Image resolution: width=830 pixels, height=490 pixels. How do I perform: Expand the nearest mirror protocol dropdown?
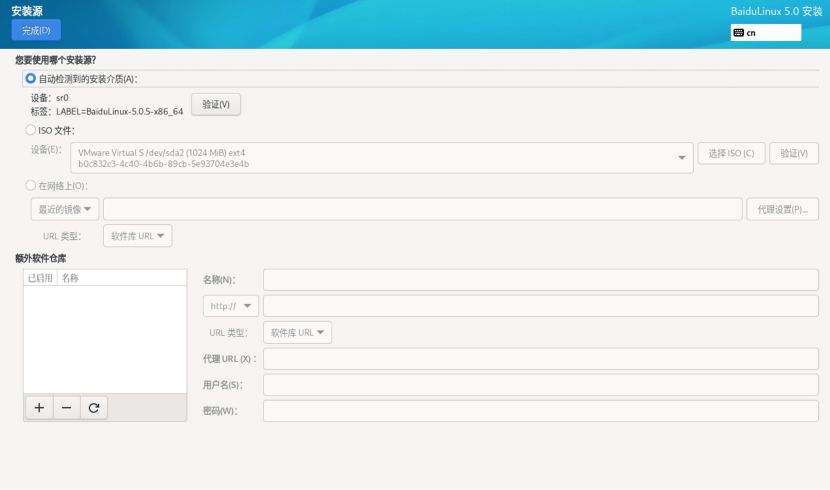(x=65, y=209)
